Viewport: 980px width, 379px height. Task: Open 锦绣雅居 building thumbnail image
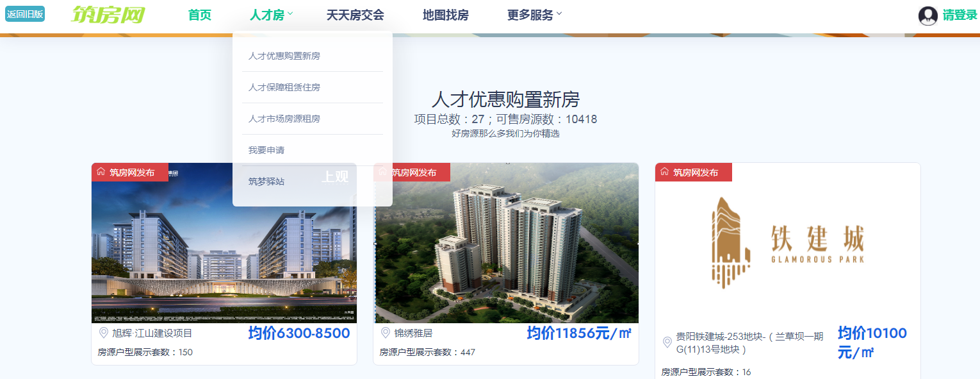506,243
